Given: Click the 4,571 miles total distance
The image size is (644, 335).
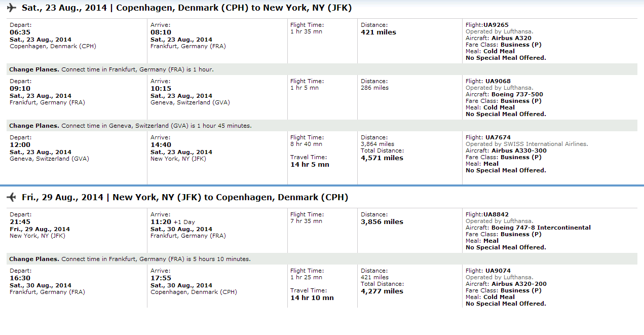Looking at the screenshot, I should click(382, 158).
